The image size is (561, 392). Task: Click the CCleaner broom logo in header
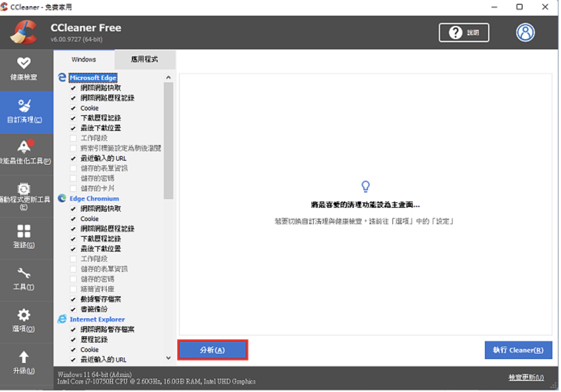point(24,32)
